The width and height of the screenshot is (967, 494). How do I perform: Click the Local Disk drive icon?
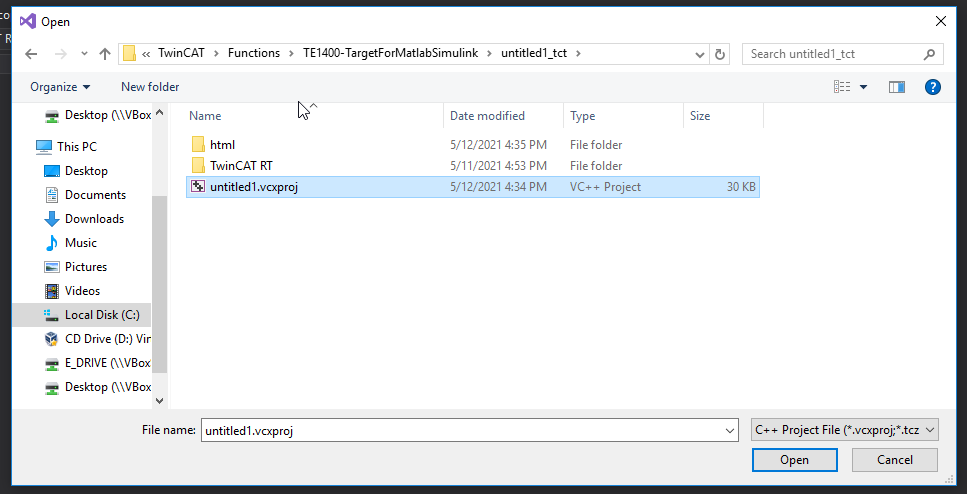tap(52, 315)
